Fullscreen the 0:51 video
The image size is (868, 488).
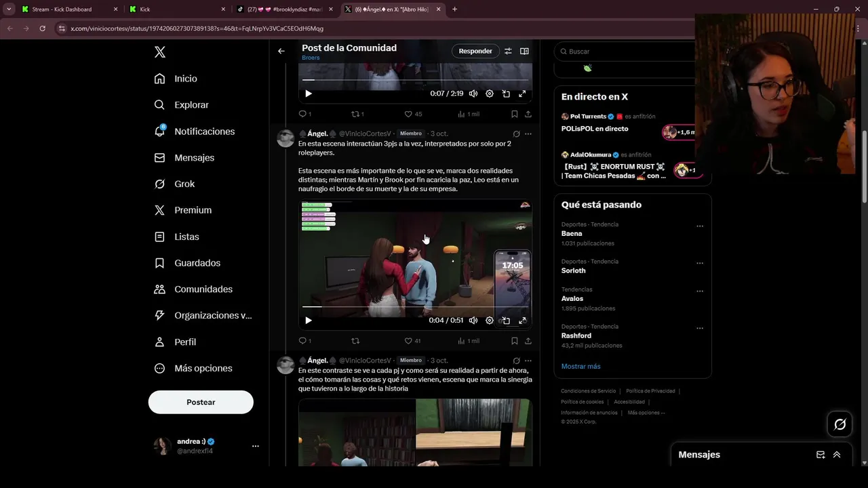(x=522, y=321)
